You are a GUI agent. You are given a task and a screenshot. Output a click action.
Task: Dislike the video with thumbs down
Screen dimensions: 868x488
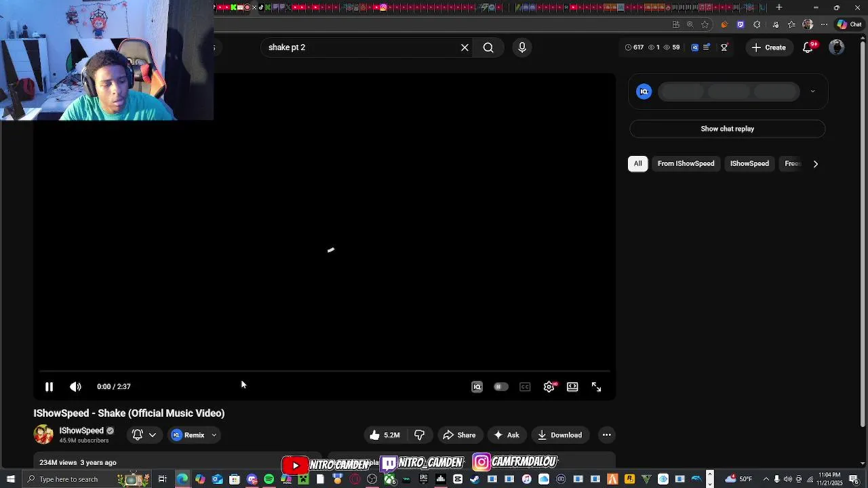[420, 435]
